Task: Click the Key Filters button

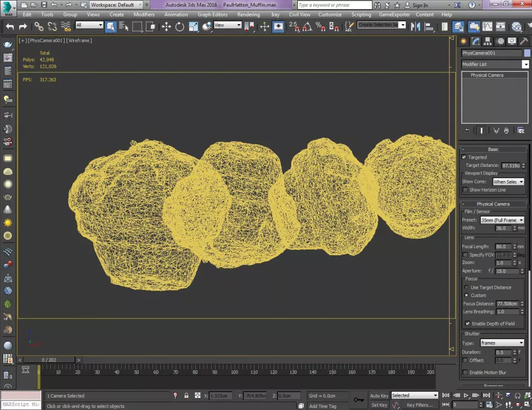Action: pyautogui.click(x=420, y=405)
